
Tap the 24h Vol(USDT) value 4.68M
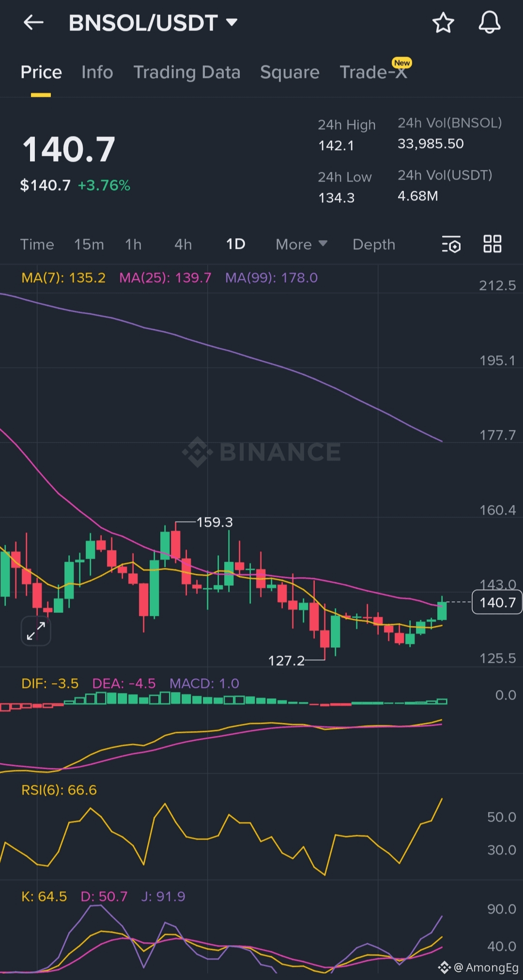pos(417,196)
